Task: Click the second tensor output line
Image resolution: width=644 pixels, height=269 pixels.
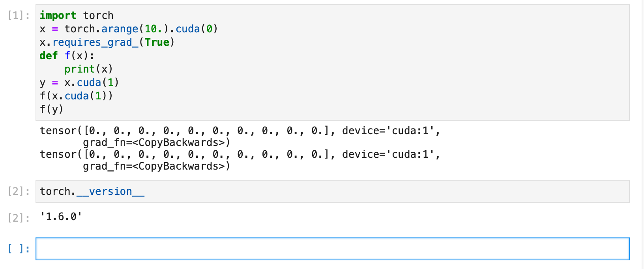Action: [240, 154]
